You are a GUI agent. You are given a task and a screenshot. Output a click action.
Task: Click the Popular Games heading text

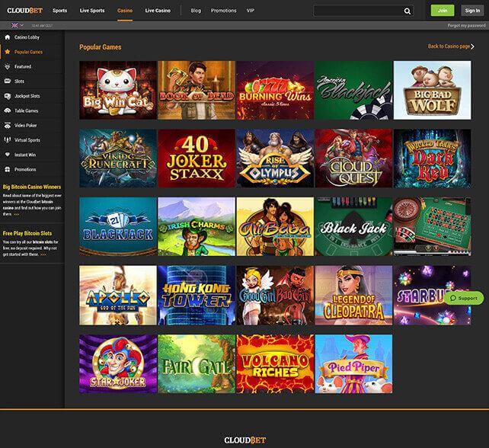[x=101, y=47]
